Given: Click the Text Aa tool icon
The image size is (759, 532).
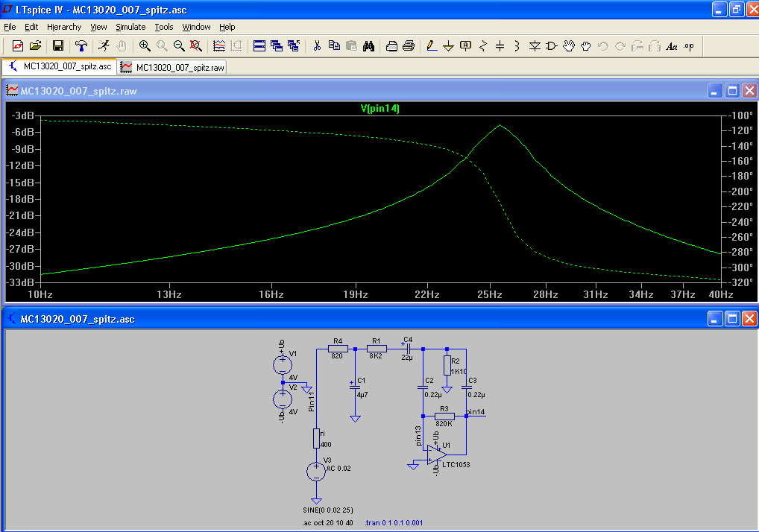Looking at the screenshot, I should tap(671, 46).
